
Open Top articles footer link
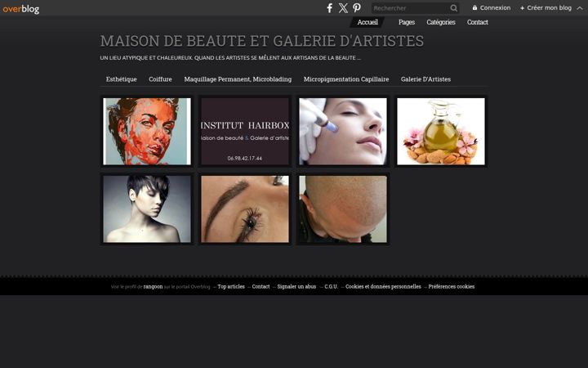(x=231, y=286)
